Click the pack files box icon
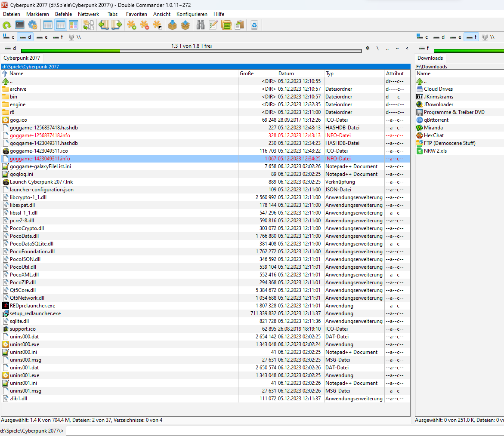 172,25
